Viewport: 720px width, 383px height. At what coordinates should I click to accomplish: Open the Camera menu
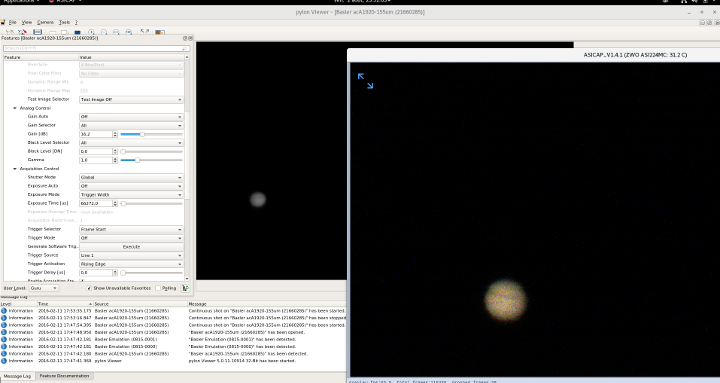45,22
